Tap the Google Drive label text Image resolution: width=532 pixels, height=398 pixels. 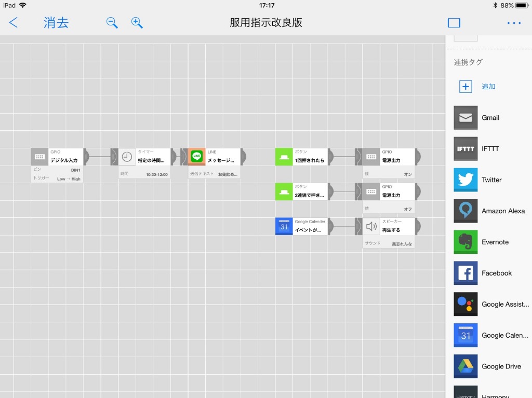501,366
